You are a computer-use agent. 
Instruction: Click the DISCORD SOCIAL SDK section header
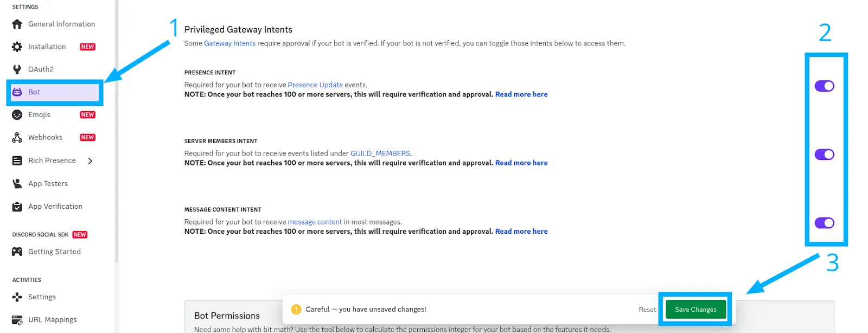click(x=41, y=235)
